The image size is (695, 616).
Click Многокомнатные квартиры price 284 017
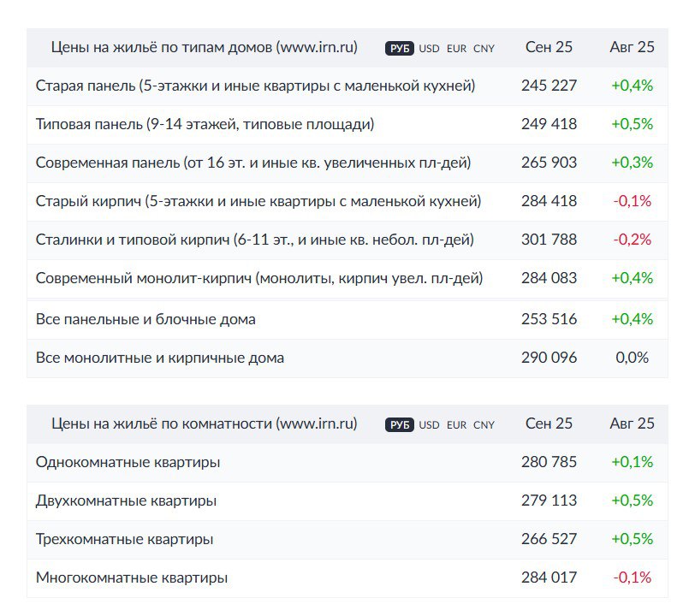(549, 577)
